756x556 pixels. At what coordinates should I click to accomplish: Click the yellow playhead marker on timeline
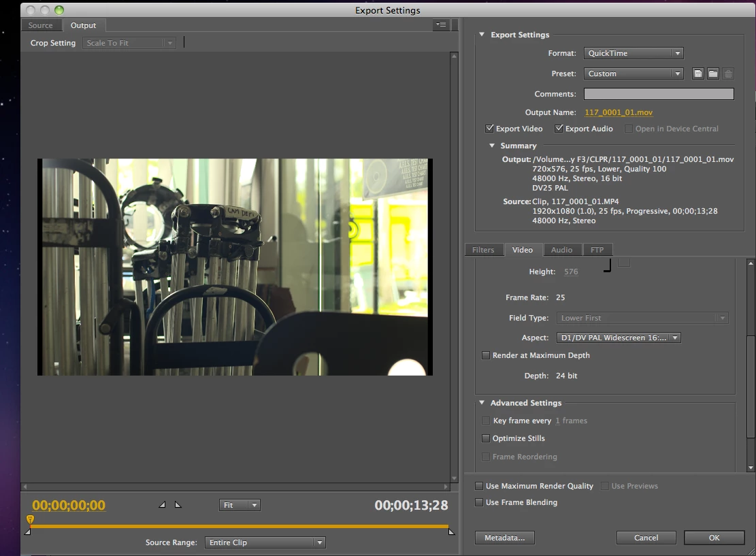tap(31, 519)
